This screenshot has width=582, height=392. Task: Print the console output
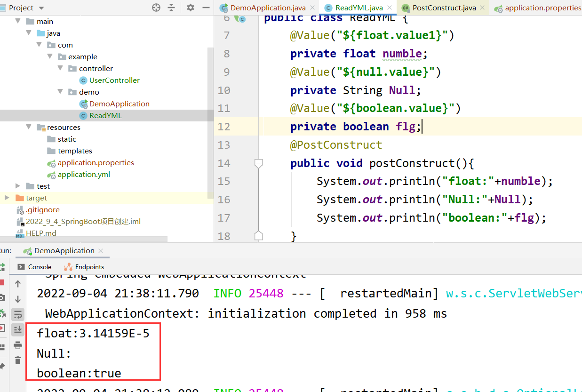coord(18,345)
